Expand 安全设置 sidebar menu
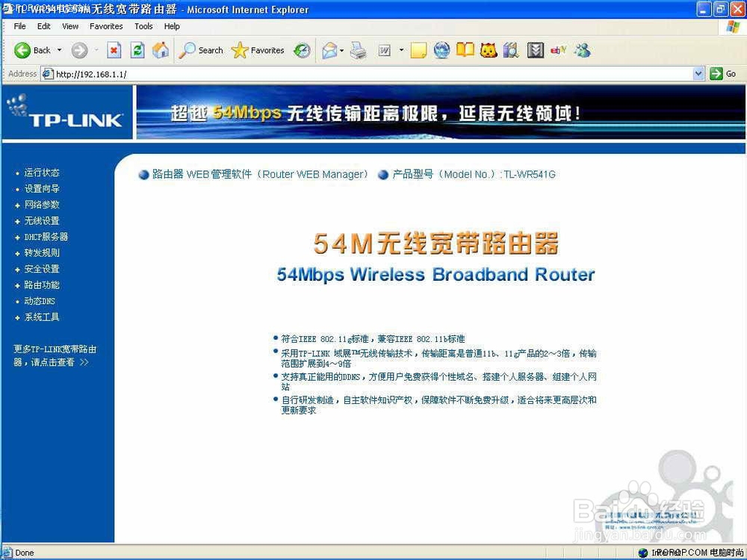The image size is (747, 560). click(42, 269)
